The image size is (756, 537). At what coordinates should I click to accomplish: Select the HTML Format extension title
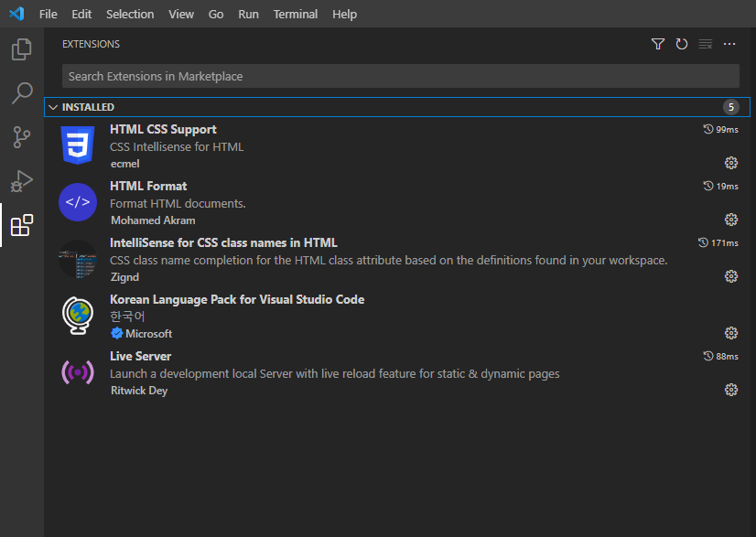tap(148, 186)
